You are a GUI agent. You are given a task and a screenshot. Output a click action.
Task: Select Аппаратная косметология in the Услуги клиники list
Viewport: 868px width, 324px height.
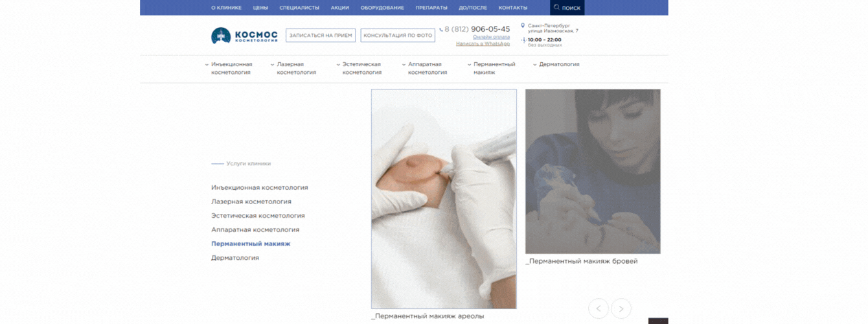[x=255, y=229]
